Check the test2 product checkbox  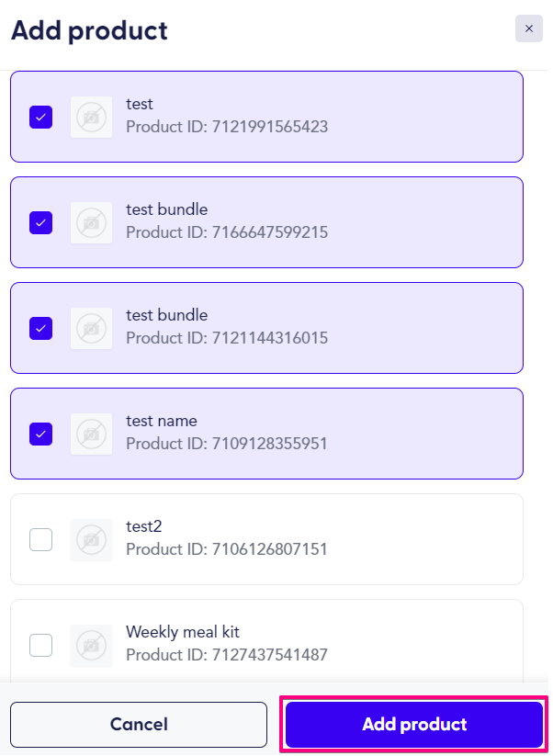41,539
